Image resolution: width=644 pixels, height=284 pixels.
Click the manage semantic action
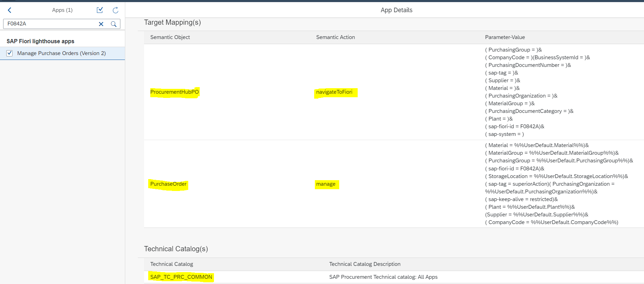click(326, 184)
